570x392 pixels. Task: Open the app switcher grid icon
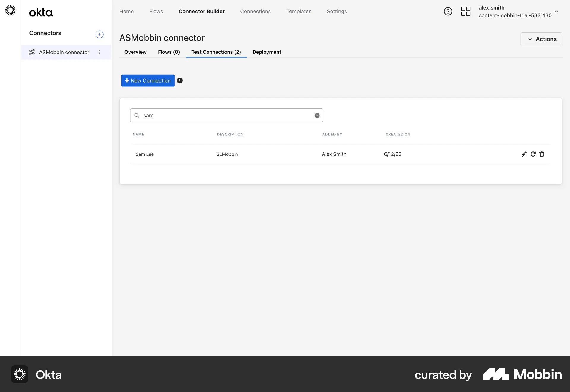point(465,11)
